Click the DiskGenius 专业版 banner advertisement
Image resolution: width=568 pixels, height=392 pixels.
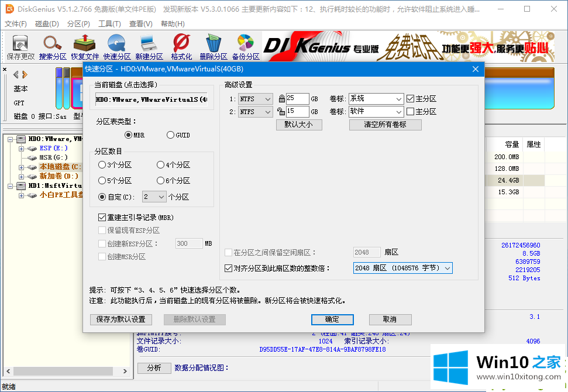pyautogui.click(x=408, y=47)
